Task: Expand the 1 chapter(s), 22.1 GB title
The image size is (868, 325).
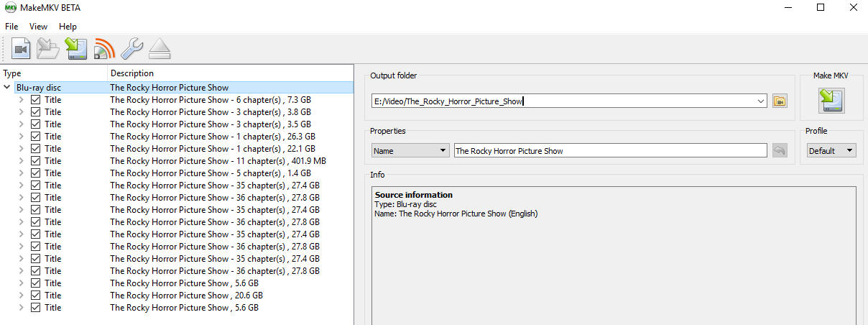Action: tap(22, 149)
